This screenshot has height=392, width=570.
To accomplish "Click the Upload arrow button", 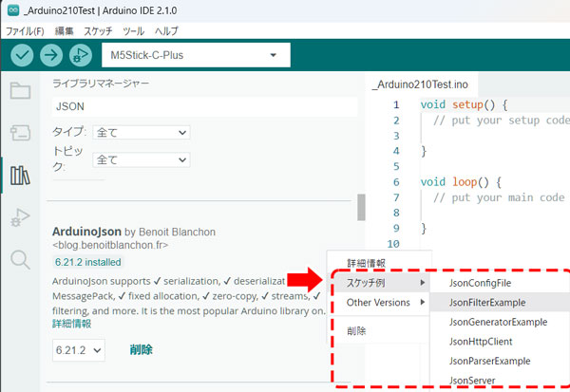I will [51, 55].
